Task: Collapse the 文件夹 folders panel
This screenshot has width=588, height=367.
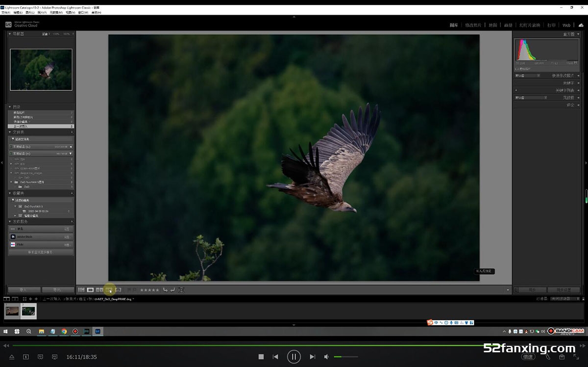Action: pos(10,132)
